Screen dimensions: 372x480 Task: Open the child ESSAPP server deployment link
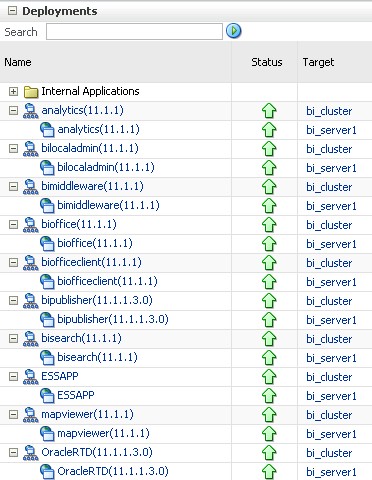[x=76, y=395]
